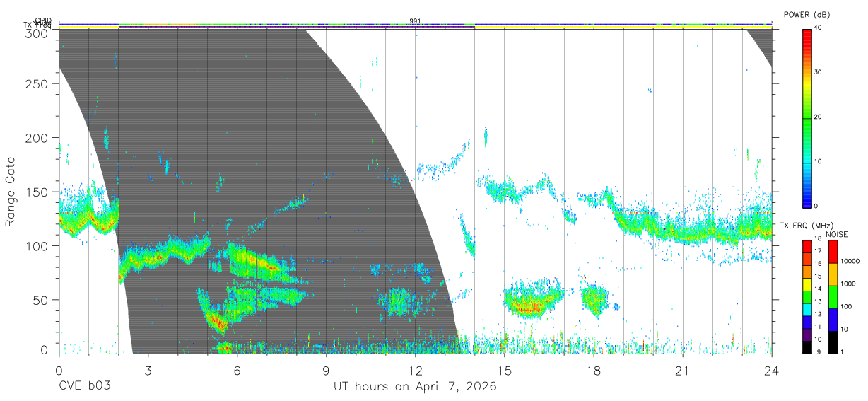The width and height of the screenshot is (868, 401).
Task: Click the y-axis tick label 50
Action: [42, 300]
